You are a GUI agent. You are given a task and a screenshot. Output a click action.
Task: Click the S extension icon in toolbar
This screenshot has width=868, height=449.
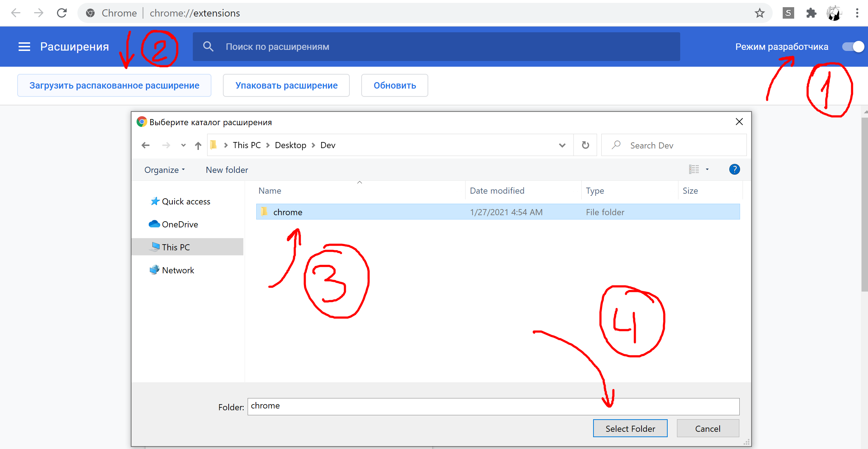[x=788, y=13]
